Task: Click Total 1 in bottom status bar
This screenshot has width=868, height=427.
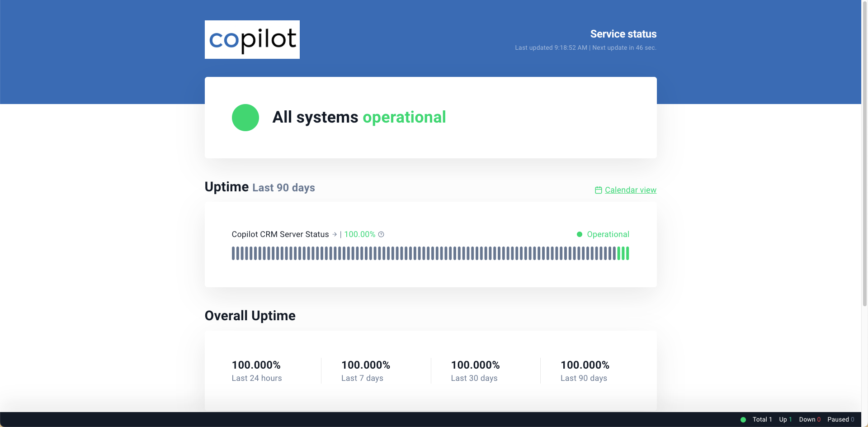Action: click(x=762, y=419)
